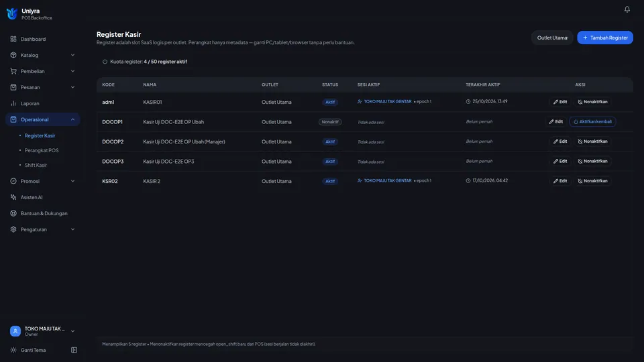644x362 pixels.
Task: Click the Laporan chart icon
Action: [13, 103]
